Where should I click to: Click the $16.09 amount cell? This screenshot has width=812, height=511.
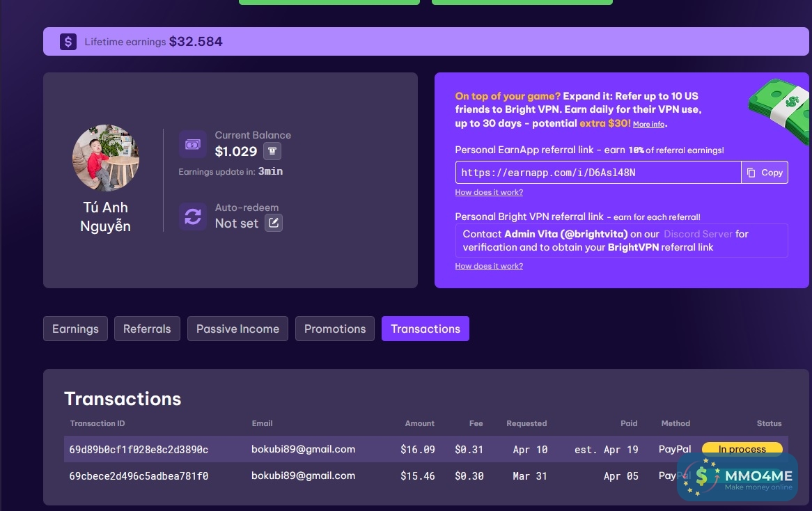[x=417, y=450]
